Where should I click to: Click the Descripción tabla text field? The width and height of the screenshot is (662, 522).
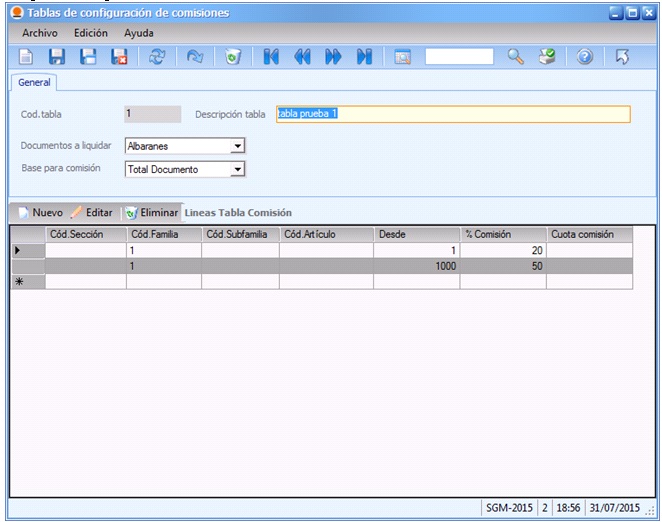[452, 114]
